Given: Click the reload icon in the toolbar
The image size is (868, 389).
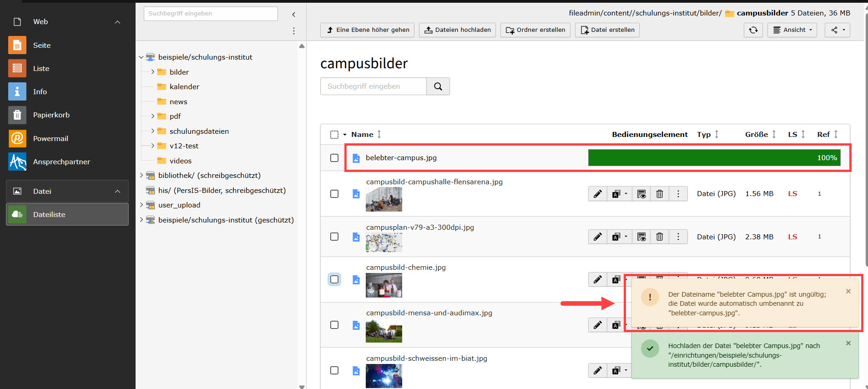Looking at the screenshot, I should coord(753,30).
